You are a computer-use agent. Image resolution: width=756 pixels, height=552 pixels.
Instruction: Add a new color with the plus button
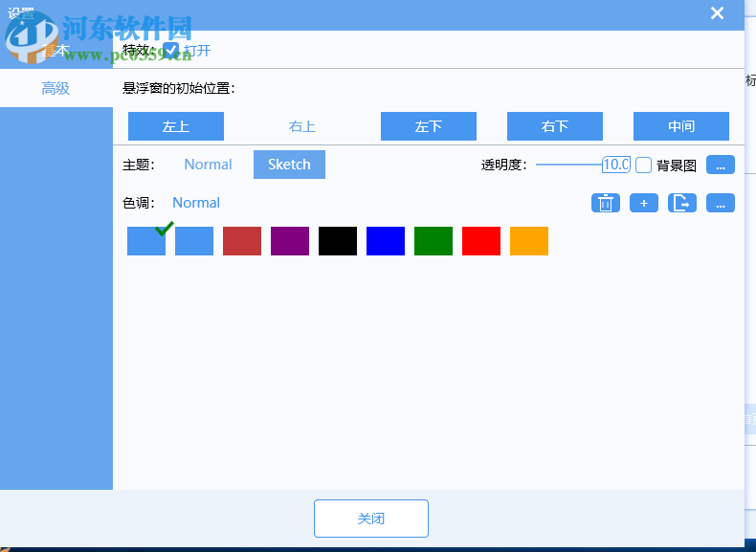pos(644,203)
